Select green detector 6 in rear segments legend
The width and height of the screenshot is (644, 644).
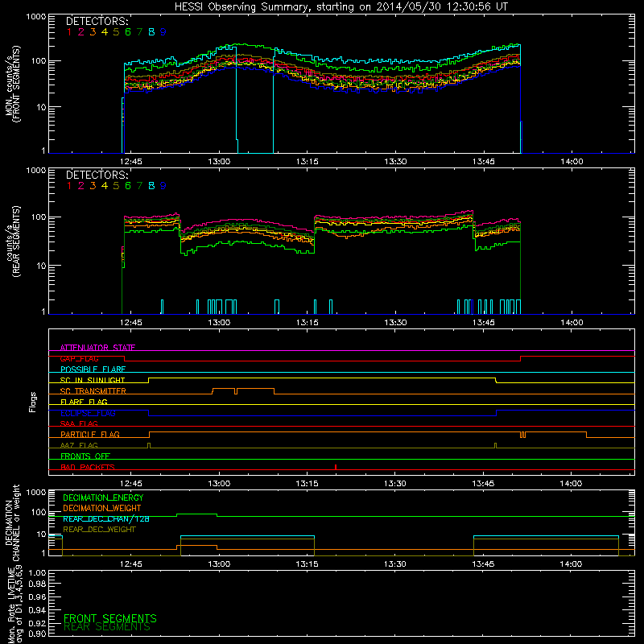tap(128, 186)
